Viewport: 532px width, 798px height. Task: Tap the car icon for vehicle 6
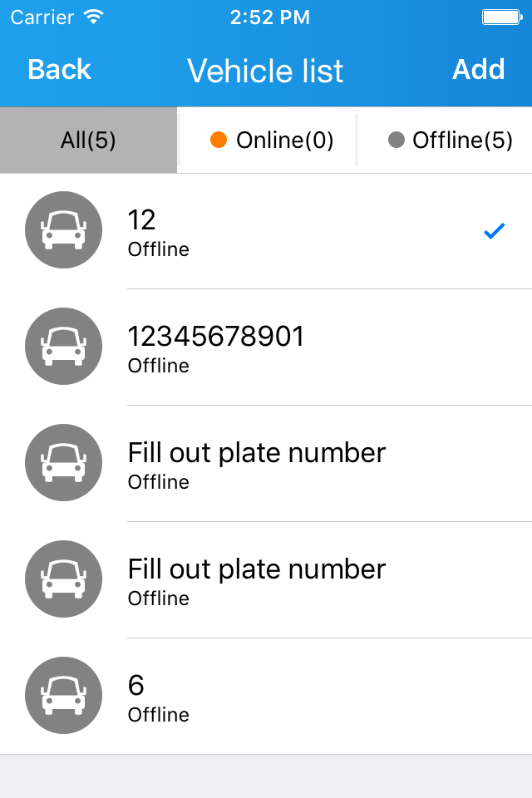tap(64, 696)
